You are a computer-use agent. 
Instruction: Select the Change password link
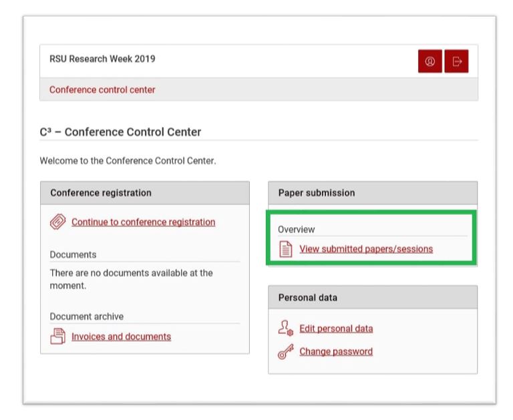point(335,352)
